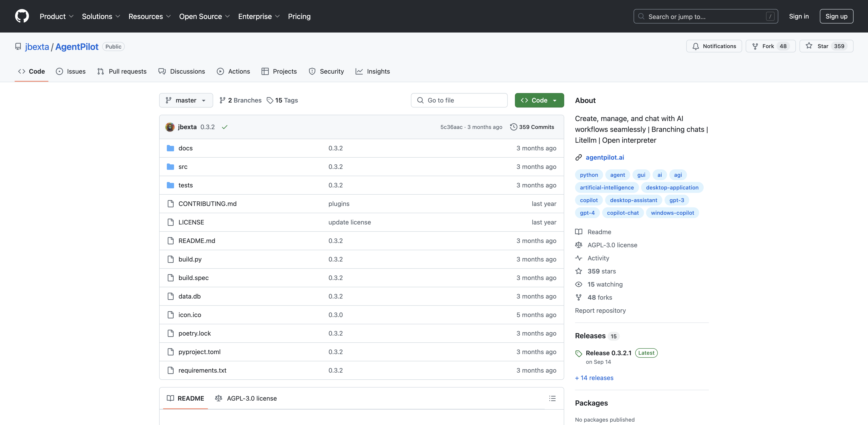
Task: Click the repository icon beside jbexta
Action: (18, 47)
